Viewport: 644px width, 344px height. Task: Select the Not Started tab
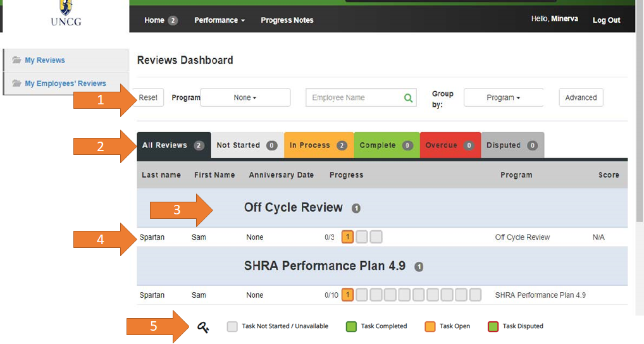pyautogui.click(x=247, y=145)
